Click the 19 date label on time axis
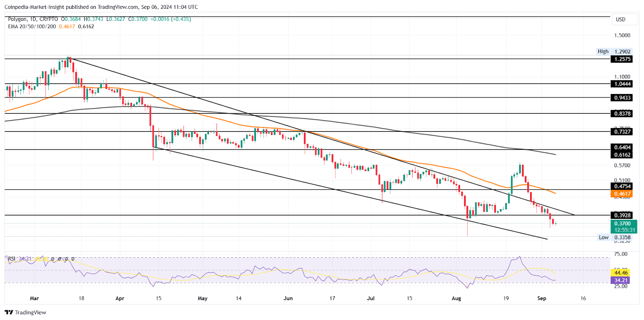Image resolution: width=644 pixels, height=320 pixels. [506, 298]
